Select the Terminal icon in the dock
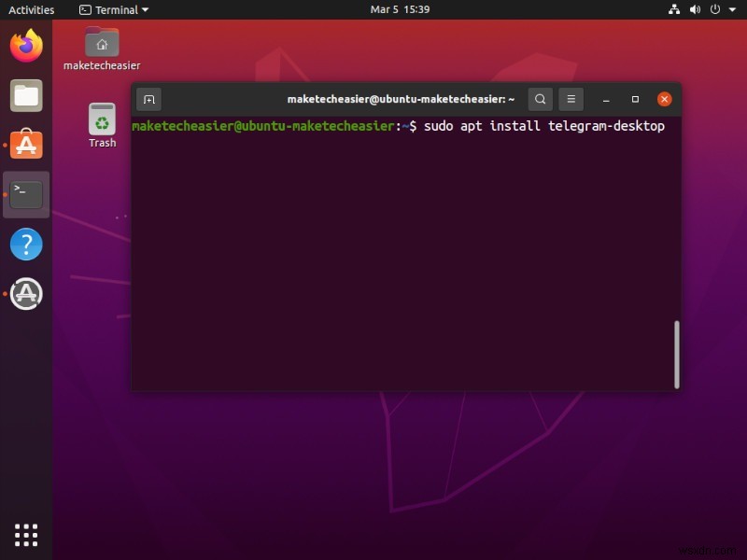 (x=25, y=194)
